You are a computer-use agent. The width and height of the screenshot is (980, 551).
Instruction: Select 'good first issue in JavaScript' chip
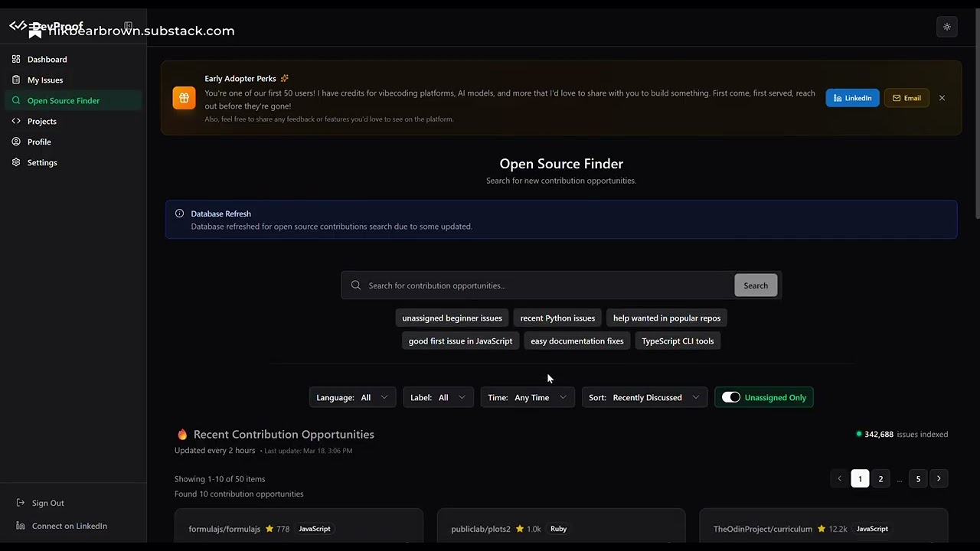460,341
